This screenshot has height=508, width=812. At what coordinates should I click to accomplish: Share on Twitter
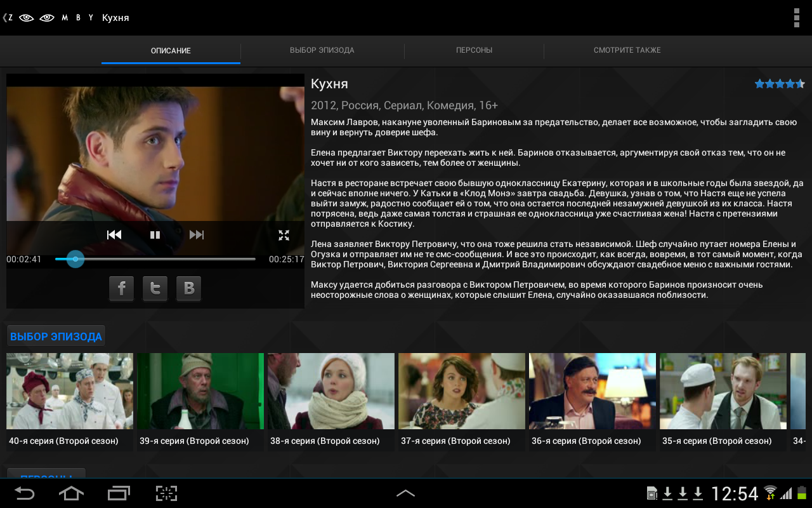tap(155, 288)
